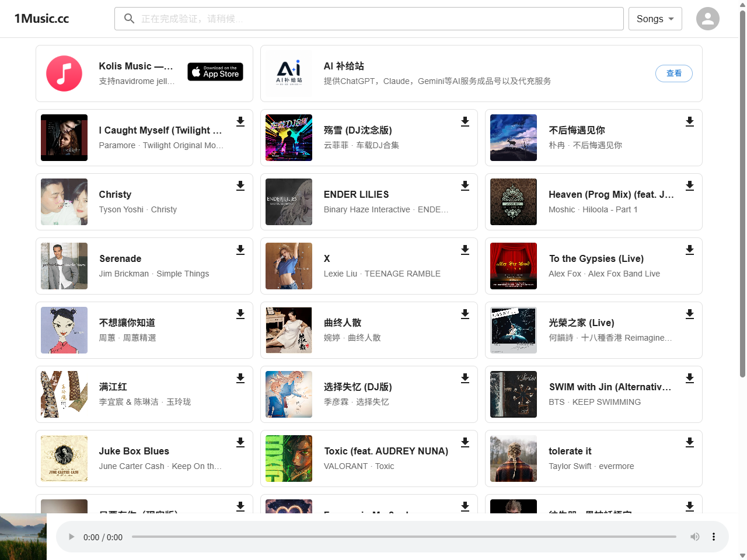The image size is (747, 560).
Task: Open the 殇雪 DJ album cover
Action: (x=289, y=138)
